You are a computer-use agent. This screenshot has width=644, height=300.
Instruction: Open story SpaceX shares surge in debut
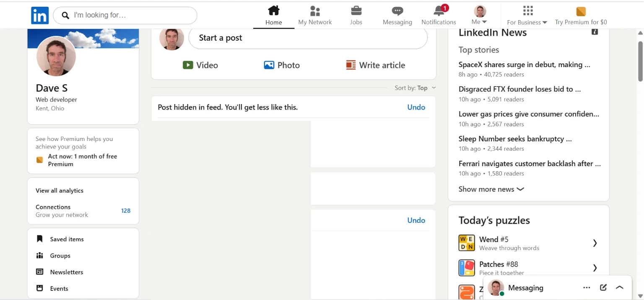525,65
